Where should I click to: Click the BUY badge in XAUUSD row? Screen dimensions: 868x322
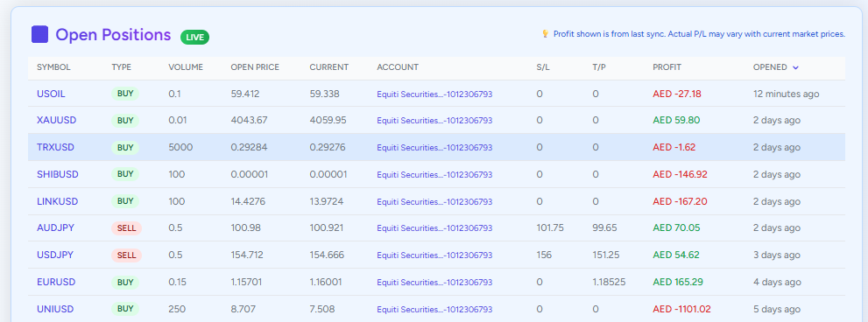(125, 120)
